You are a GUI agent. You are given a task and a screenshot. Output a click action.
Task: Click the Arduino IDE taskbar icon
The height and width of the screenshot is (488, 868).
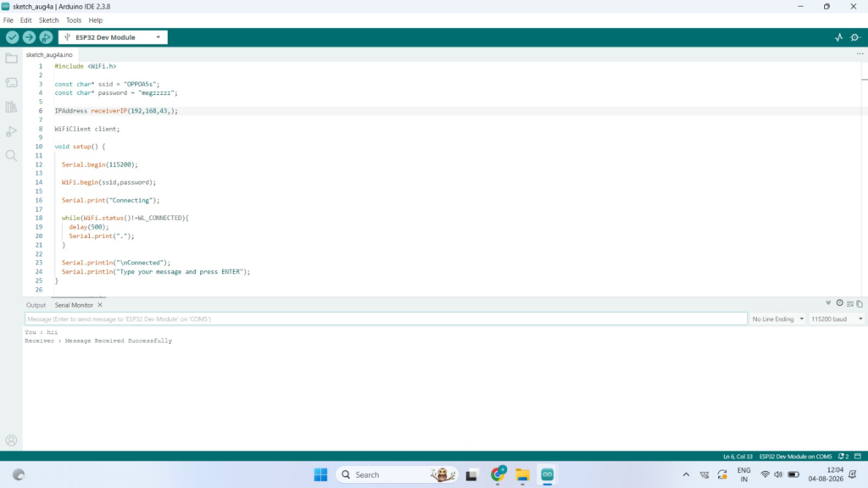point(547,474)
